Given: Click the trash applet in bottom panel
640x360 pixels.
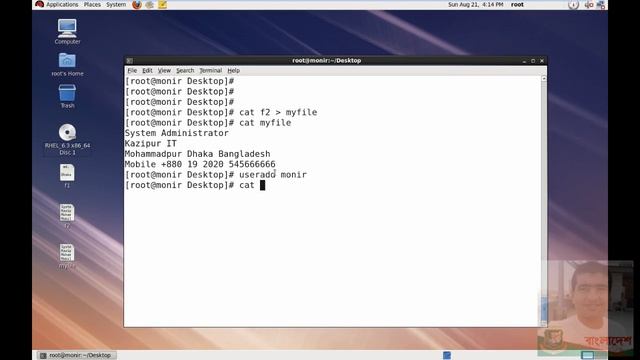Looking at the screenshot, I should point(447,355).
